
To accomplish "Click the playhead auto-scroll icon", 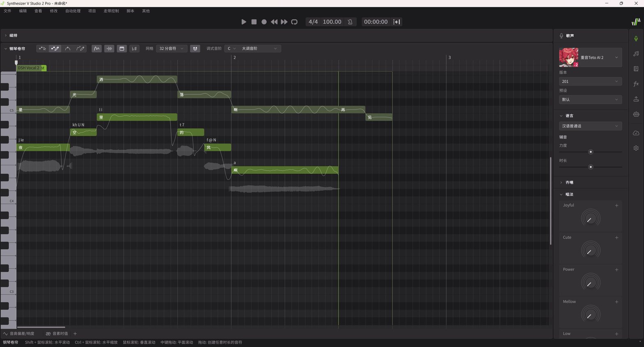I will coord(396,22).
